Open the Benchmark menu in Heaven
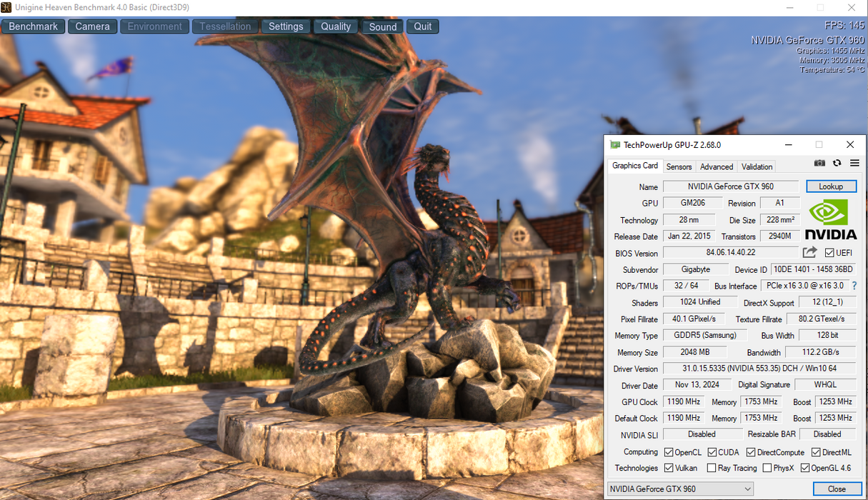The height and width of the screenshot is (500, 868). pos(34,26)
